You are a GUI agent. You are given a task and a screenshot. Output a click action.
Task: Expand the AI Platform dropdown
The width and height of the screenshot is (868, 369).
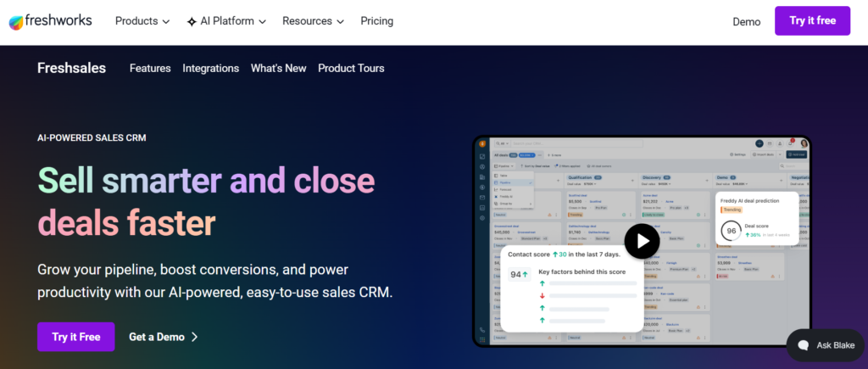(x=226, y=21)
